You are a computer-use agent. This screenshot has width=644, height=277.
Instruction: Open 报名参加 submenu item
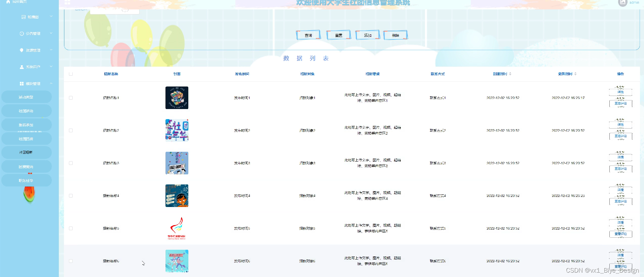tap(26, 125)
